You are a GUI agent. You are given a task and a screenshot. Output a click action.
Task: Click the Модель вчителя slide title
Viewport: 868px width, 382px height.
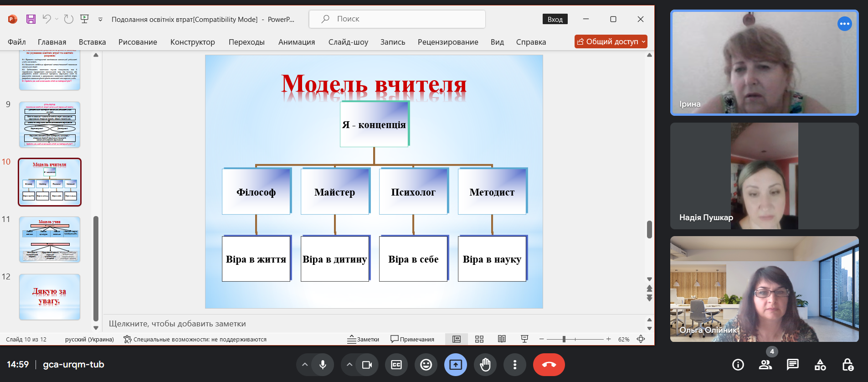(374, 84)
